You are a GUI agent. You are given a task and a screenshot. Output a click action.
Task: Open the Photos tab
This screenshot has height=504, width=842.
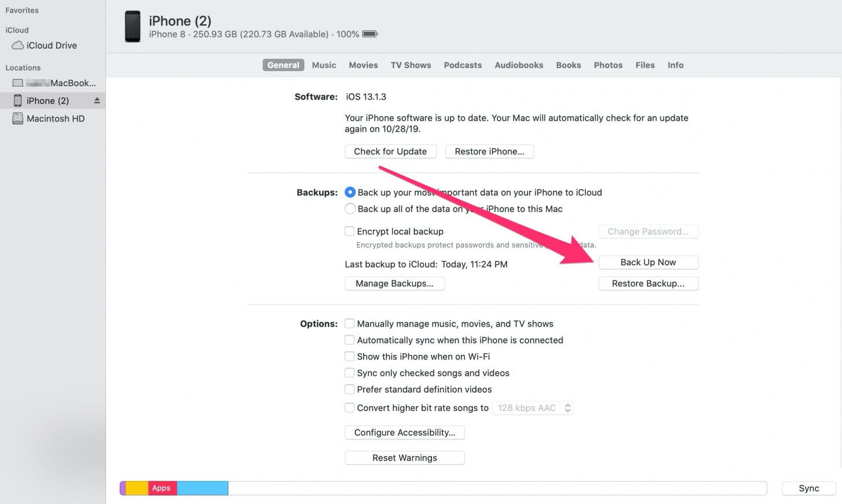click(x=608, y=65)
